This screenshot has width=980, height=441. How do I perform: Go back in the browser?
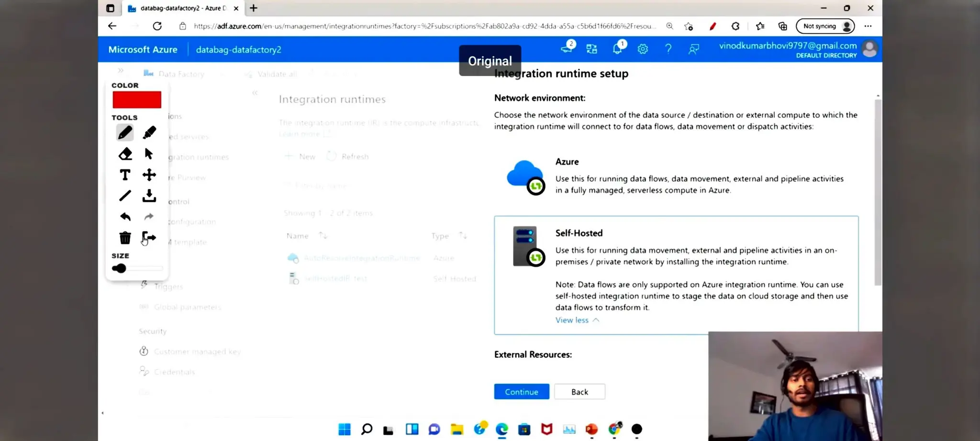(x=112, y=26)
